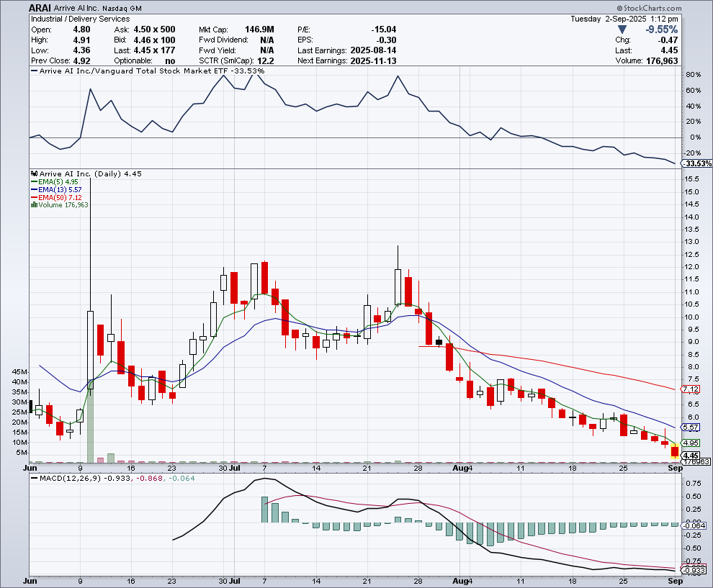
Task: Click the 80% label on relative strength axis
Action: pyautogui.click(x=694, y=75)
